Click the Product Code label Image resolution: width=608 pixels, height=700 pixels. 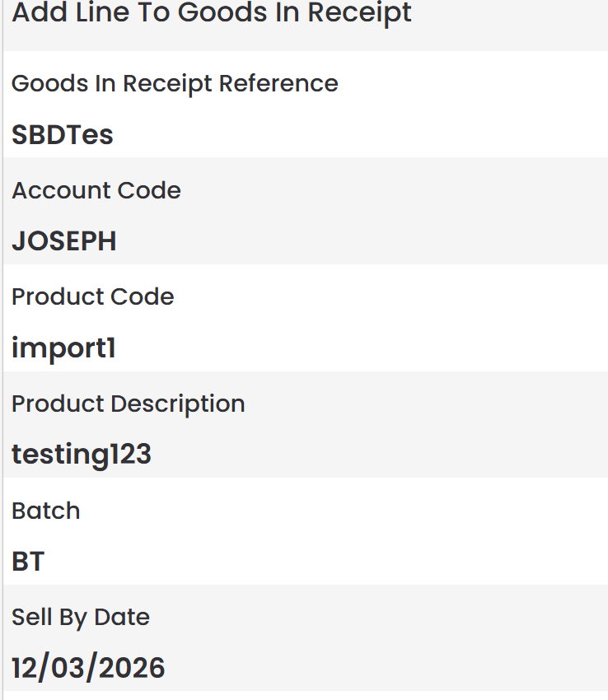coord(93,296)
